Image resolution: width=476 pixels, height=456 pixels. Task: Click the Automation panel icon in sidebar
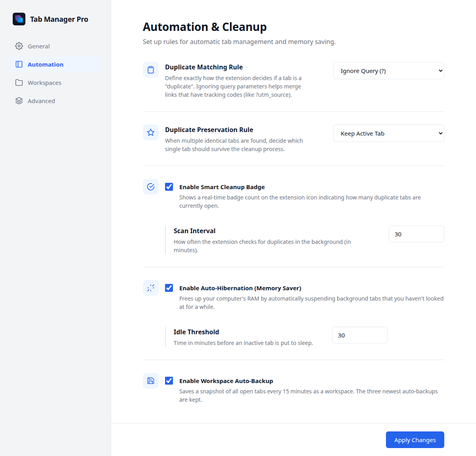coord(19,64)
